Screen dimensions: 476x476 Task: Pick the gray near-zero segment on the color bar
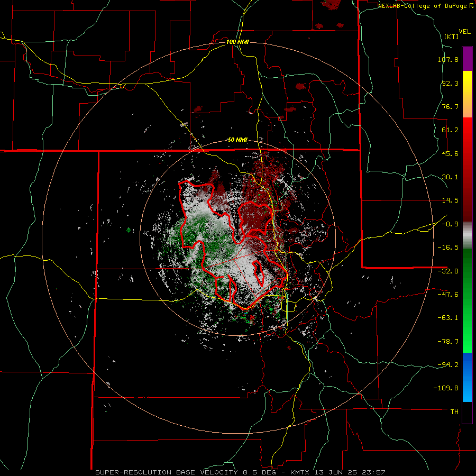467,235
